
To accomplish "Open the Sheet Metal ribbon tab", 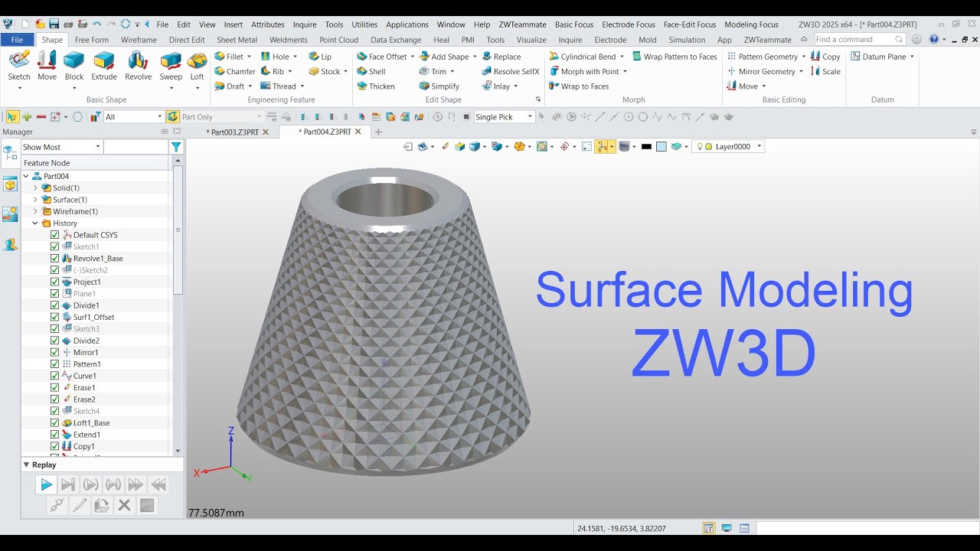I will tap(237, 40).
